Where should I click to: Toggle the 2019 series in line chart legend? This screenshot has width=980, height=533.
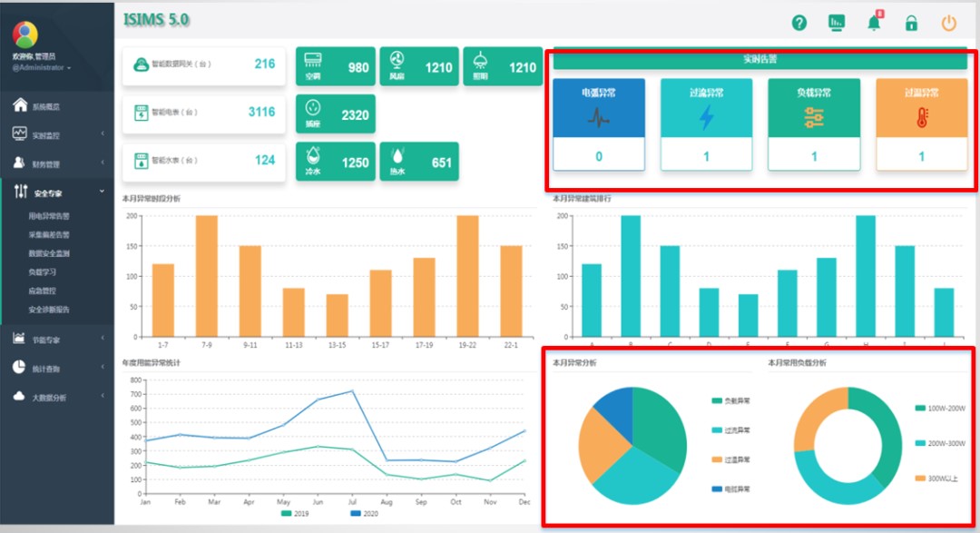(295, 514)
